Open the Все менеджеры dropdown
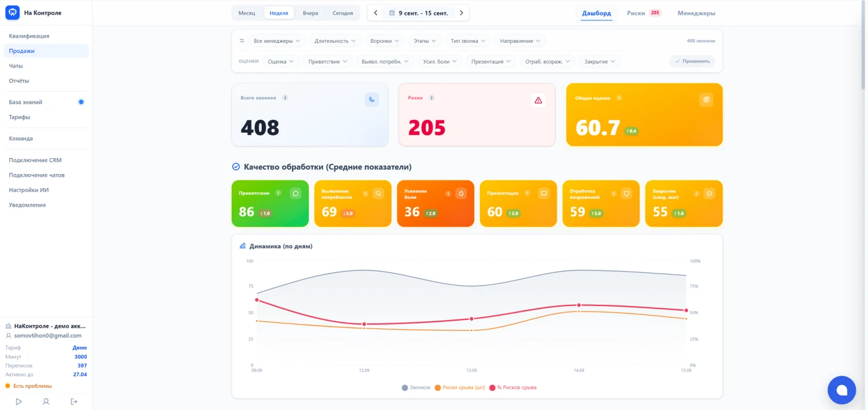The height and width of the screenshot is (410, 868). (277, 41)
